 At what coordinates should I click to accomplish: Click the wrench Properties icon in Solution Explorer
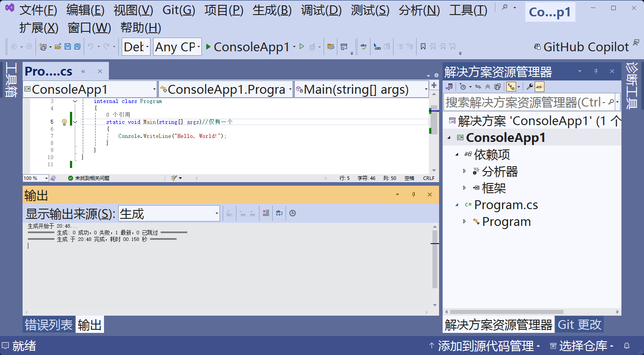click(529, 87)
